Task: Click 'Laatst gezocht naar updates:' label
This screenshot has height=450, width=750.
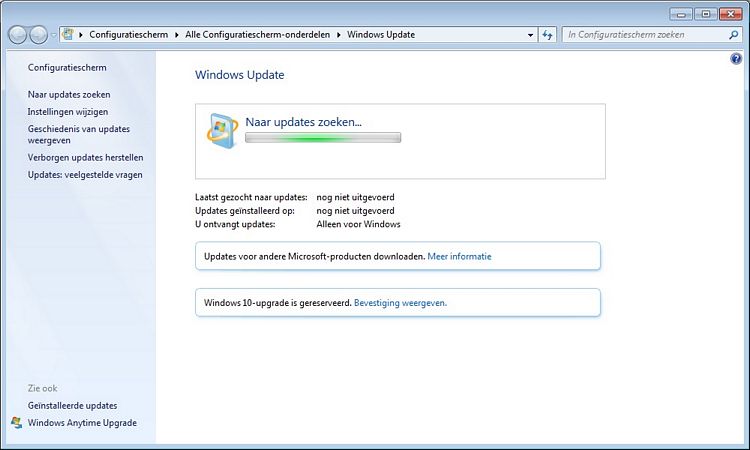Action: point(251,197)
